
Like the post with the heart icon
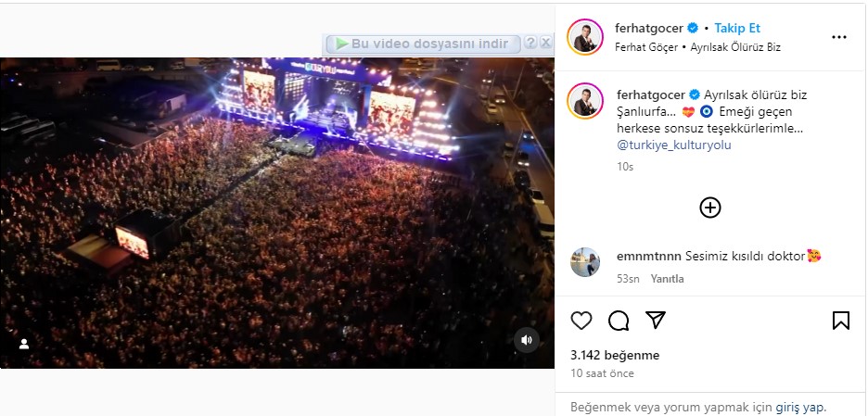pos(581,321)
